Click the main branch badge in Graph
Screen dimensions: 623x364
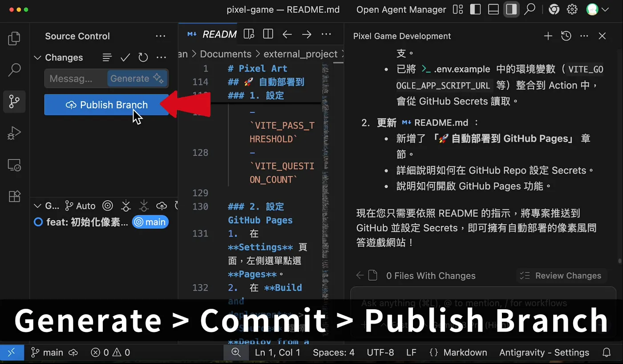150,222
